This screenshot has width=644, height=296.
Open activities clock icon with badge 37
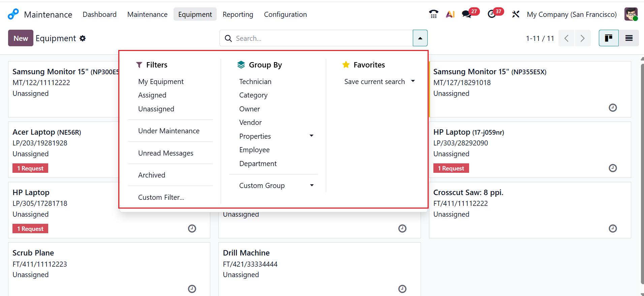[492, 14]
